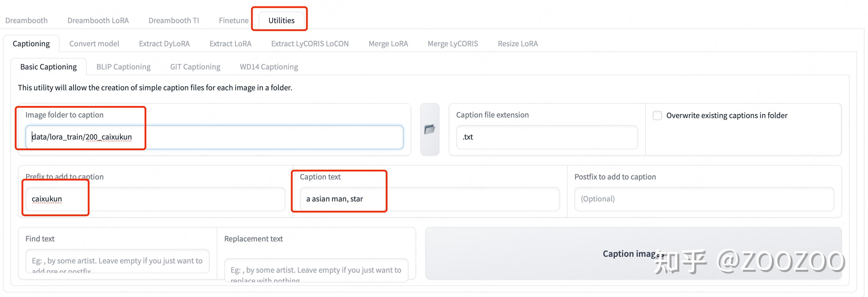The width and height of the screenshot is (868, 297).
Task: Switch to BLIP Captioning tab
Action: coord(123,67)
